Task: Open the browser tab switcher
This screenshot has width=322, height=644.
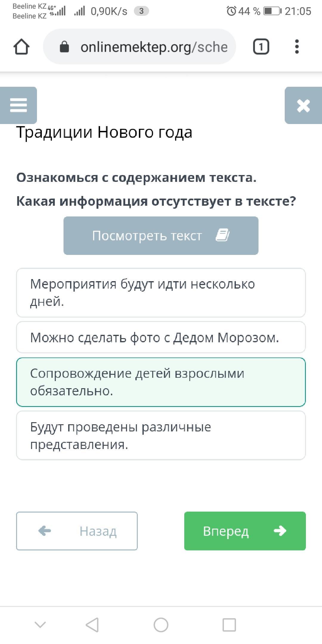Action: (x=261, y=47)
